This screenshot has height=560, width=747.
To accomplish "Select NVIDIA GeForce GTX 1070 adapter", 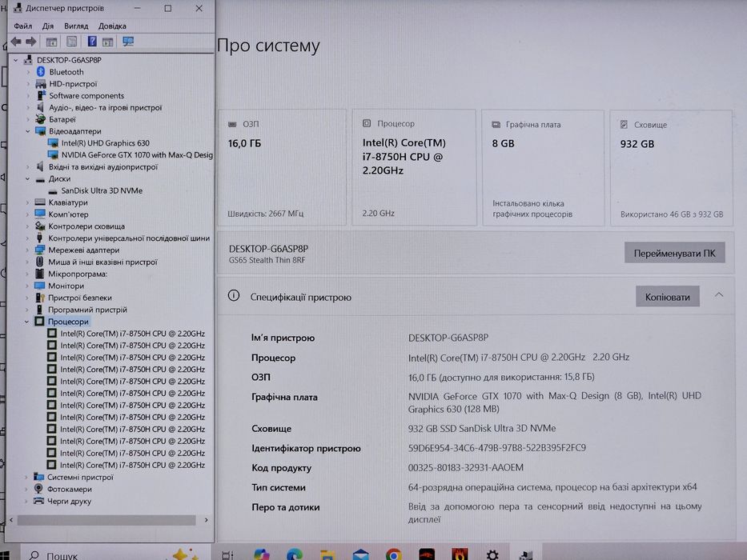I will [137, 154].
